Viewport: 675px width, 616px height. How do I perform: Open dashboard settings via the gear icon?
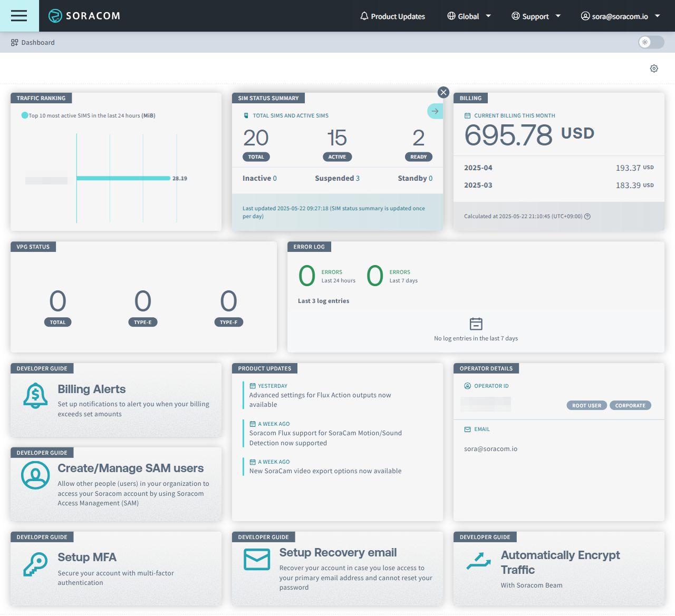[654, 69]
